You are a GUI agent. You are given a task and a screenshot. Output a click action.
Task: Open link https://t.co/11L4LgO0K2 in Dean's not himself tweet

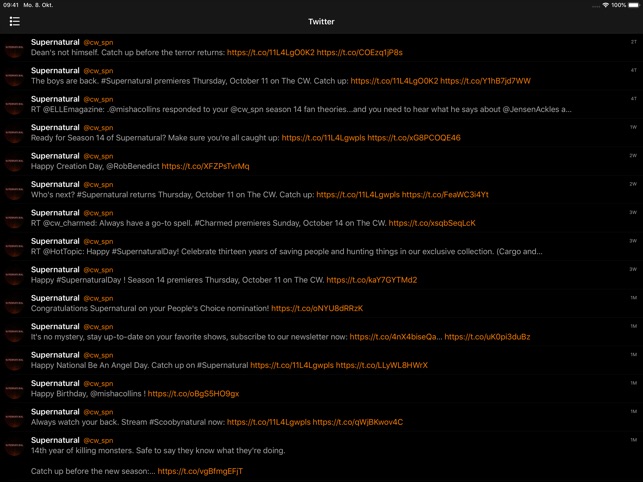271,53
